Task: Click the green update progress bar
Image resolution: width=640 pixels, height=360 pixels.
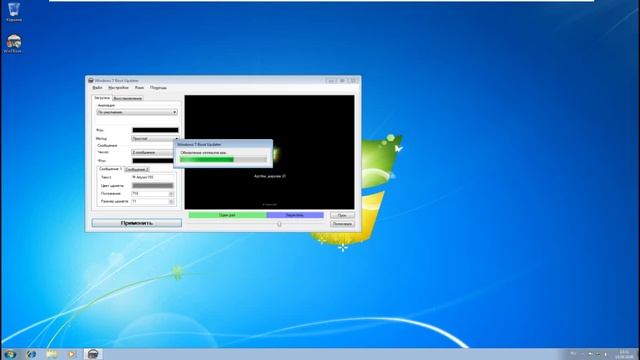Action: [x=223, y=160]
